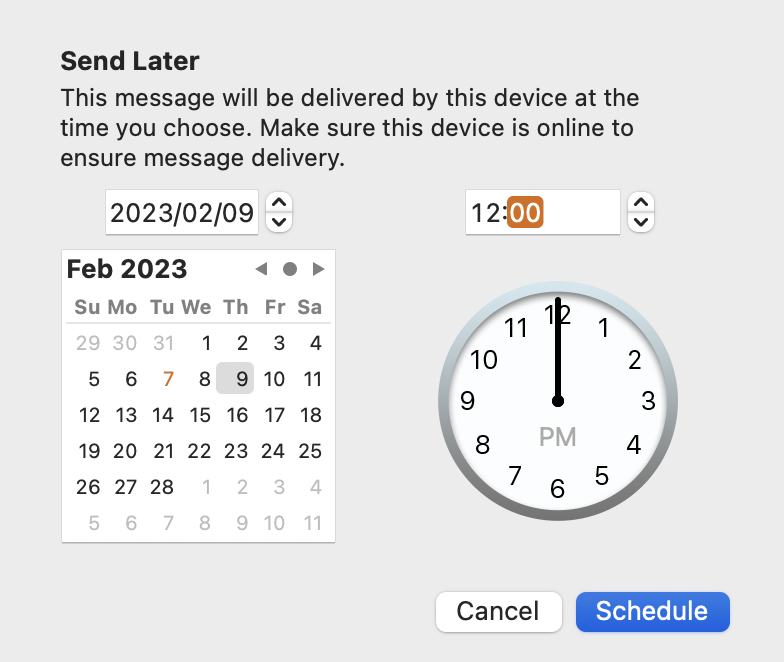Jump to today using calendar dot
The width and height of the screenshot is (784, 662).
point(290,269)
